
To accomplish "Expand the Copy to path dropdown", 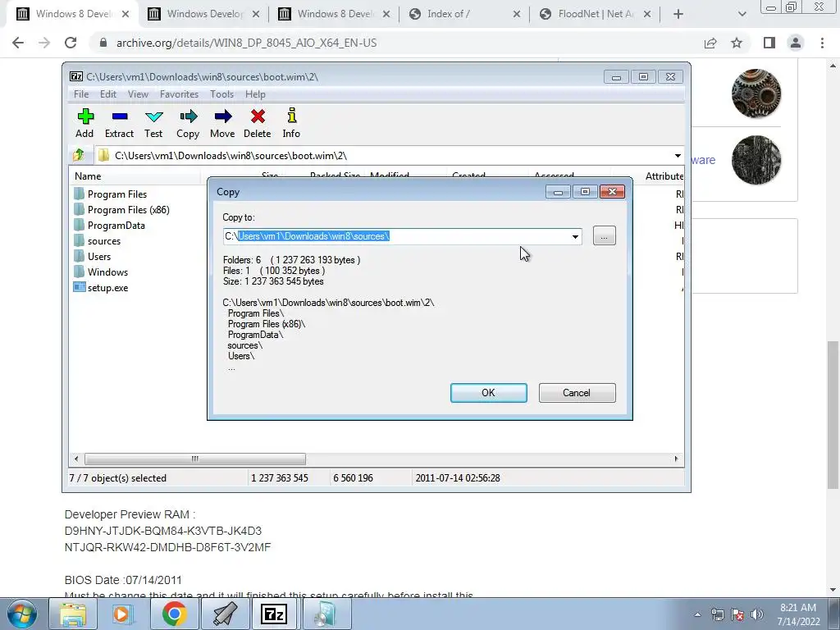I will [x=575, y=236].
